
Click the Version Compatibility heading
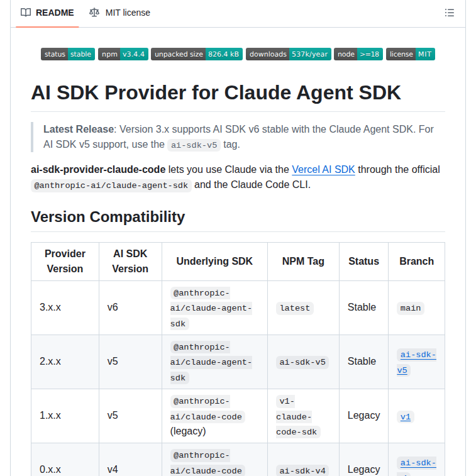108,217
